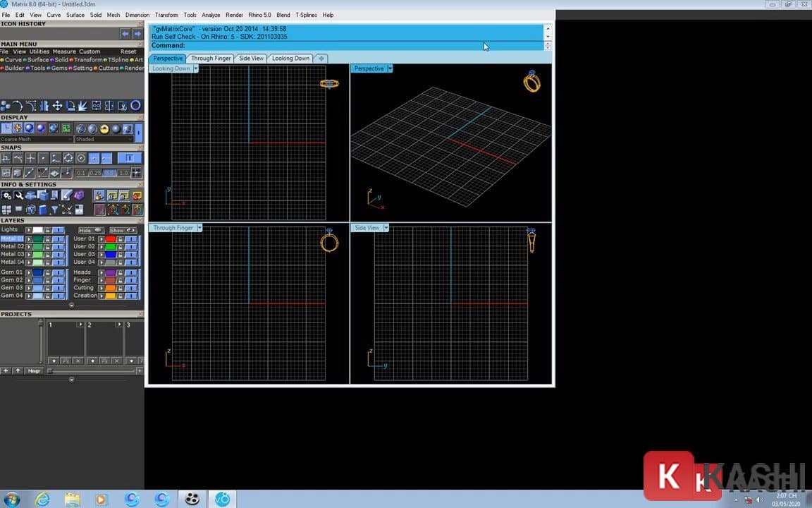Go back with Icon History left arrow
Screen dimensions: 812x508
[125, 33]
